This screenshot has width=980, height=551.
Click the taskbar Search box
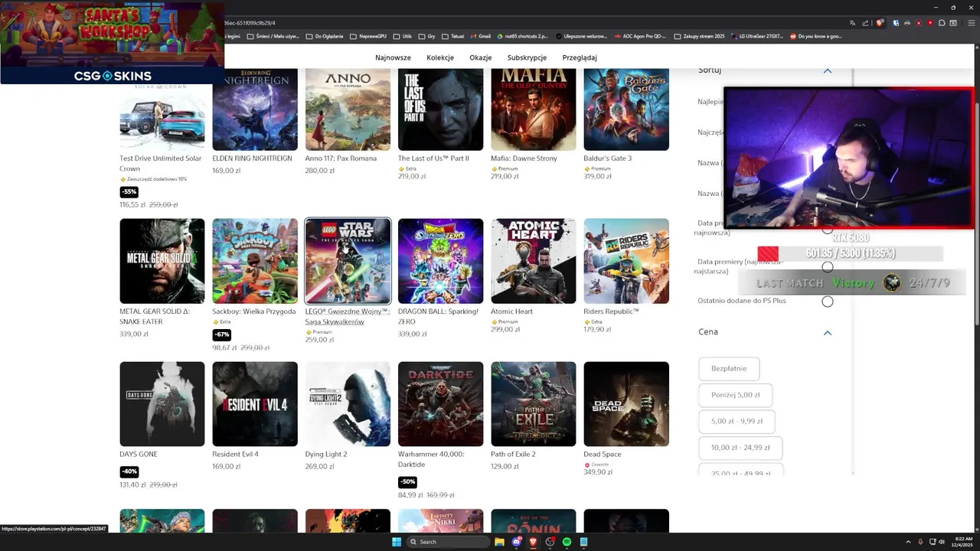tap(448, 542)
